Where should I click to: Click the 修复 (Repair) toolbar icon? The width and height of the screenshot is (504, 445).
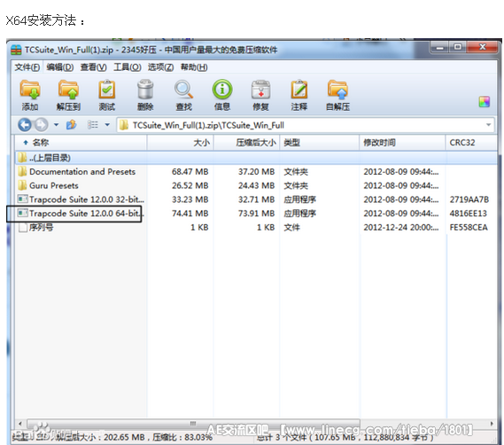[260, 90]
